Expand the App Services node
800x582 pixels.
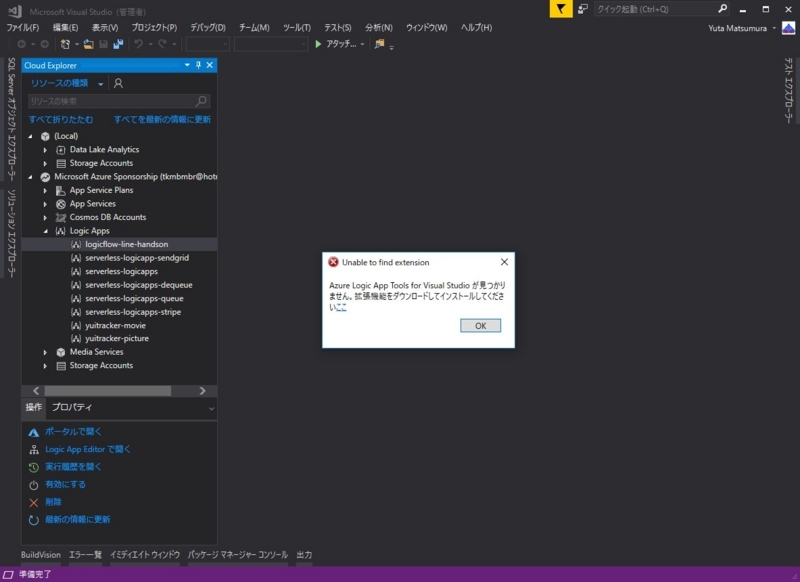click(45, 204)
